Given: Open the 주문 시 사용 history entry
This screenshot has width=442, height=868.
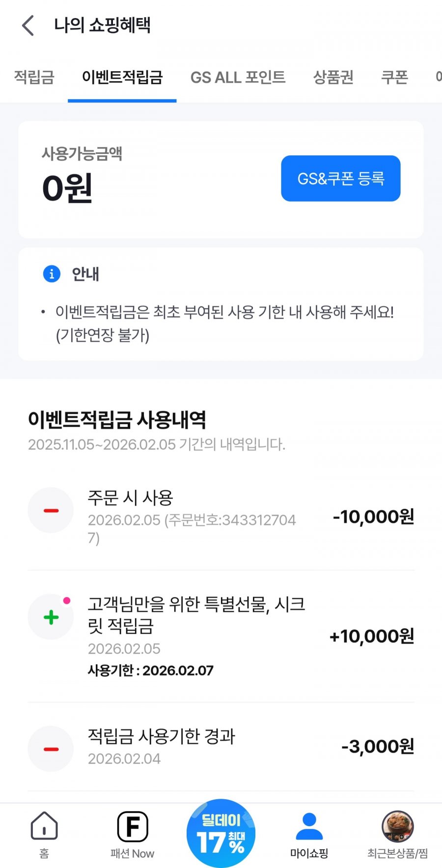Looking at the screenshot, I should pos(192,516).
